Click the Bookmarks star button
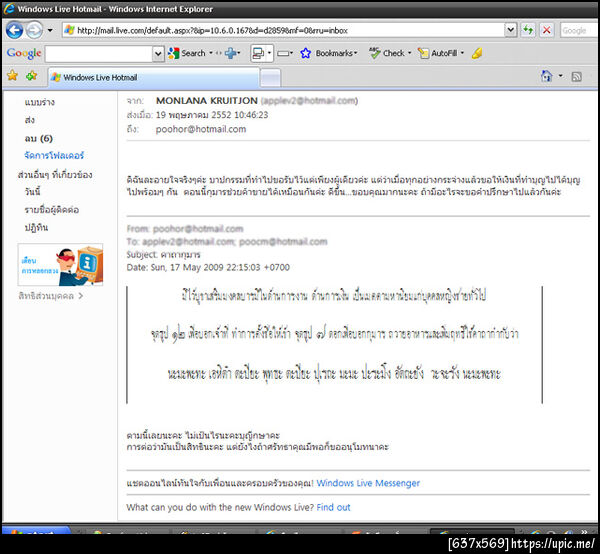 click(329, 53)
